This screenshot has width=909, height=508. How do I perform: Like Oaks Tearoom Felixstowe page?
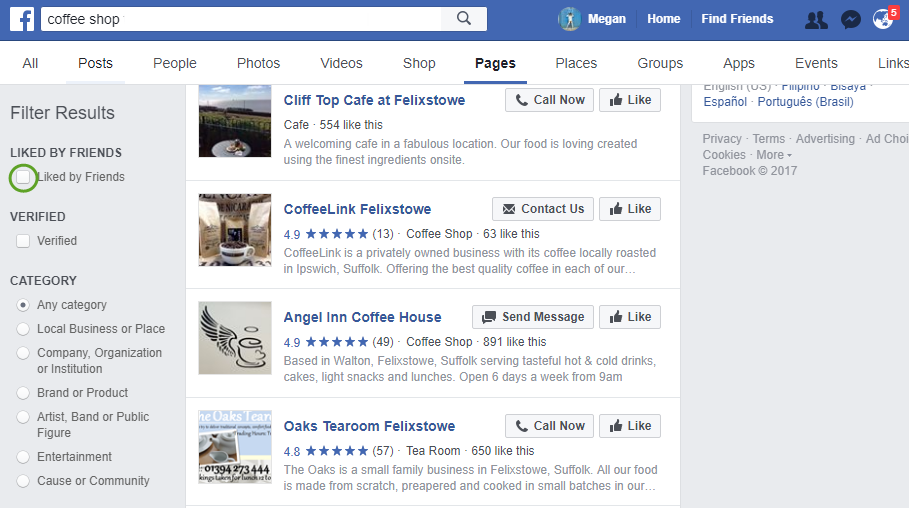click(x=630, y=426)
